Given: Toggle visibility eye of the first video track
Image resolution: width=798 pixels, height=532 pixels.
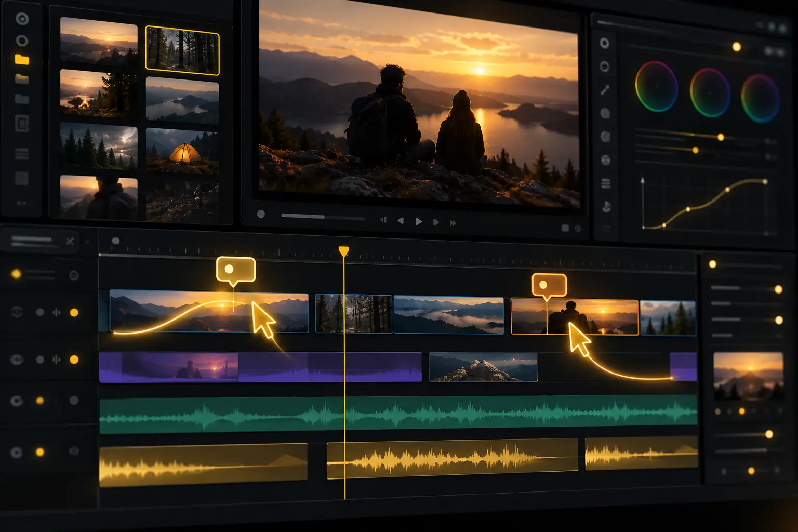Looking at the screenshot, I should 17,312.
